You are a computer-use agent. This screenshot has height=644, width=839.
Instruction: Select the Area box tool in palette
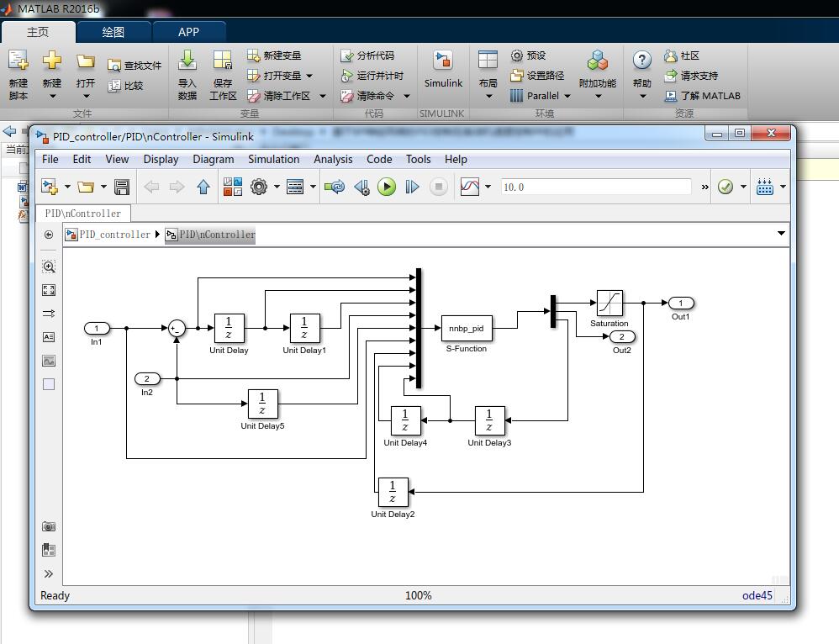(x=49, y=384)
